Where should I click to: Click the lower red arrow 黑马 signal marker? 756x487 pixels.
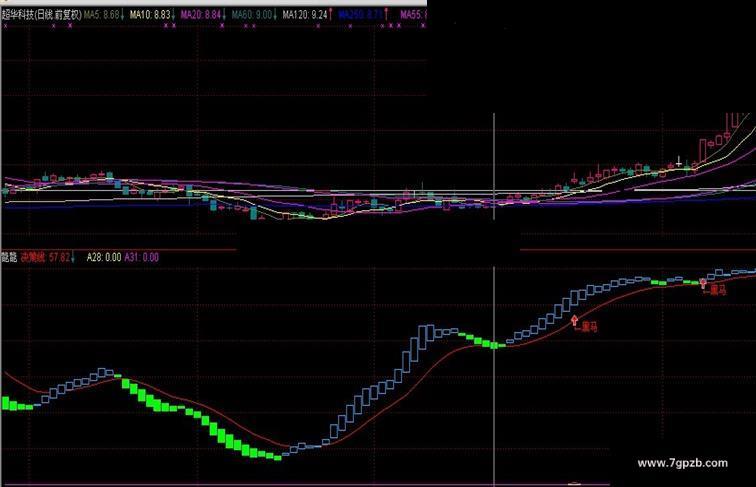pos(574,321)
